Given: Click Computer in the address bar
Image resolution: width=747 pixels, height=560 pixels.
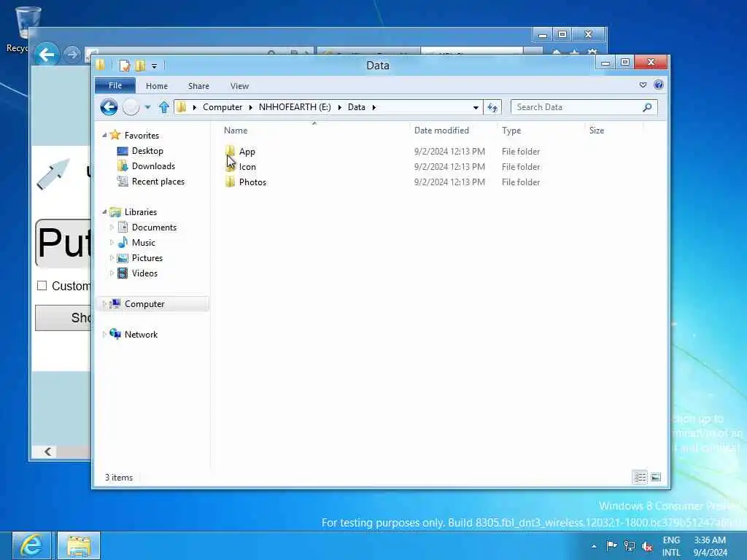Looking at the screenshot, I should (222, 107).
